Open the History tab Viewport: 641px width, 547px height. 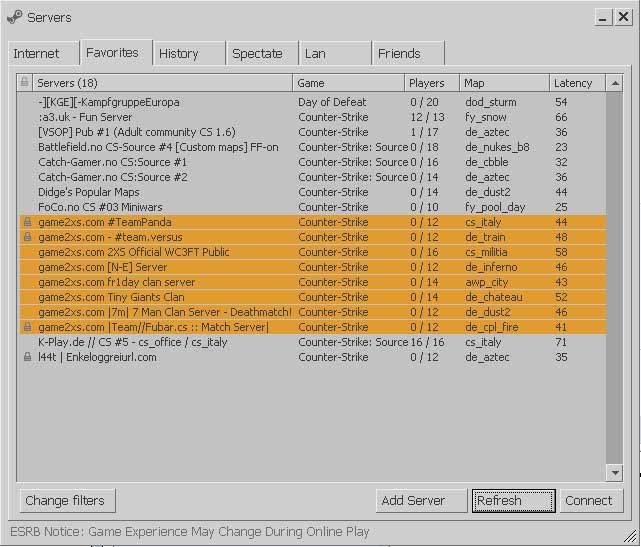pyautogui.click(x=189, y=54)
